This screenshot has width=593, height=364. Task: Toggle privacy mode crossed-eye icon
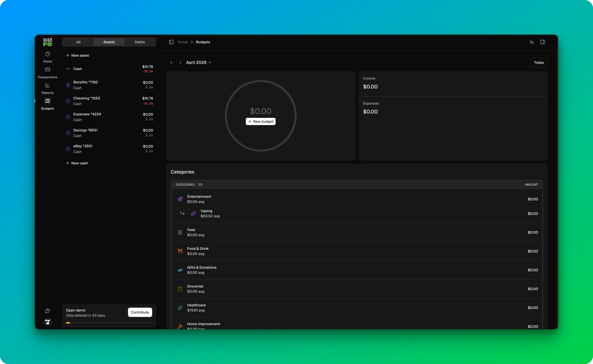click(x=532, y=42)
